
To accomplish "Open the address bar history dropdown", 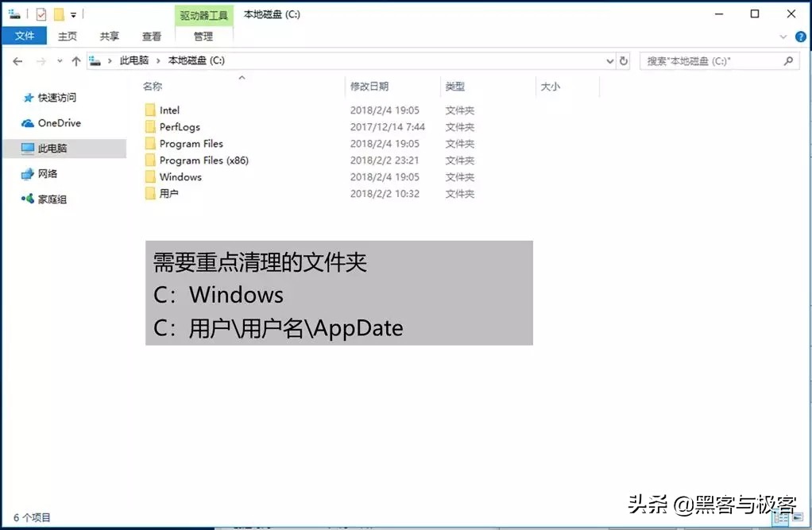I will click(x=609, y=60).
